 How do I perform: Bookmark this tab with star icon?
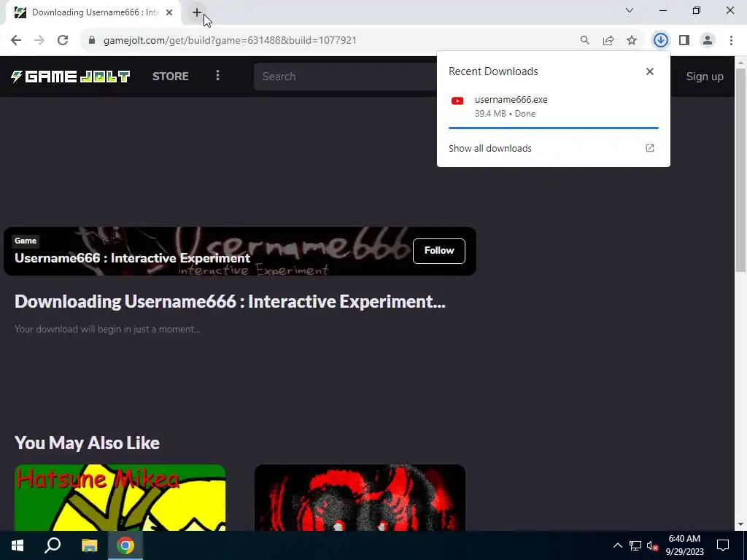coord(632,41)
